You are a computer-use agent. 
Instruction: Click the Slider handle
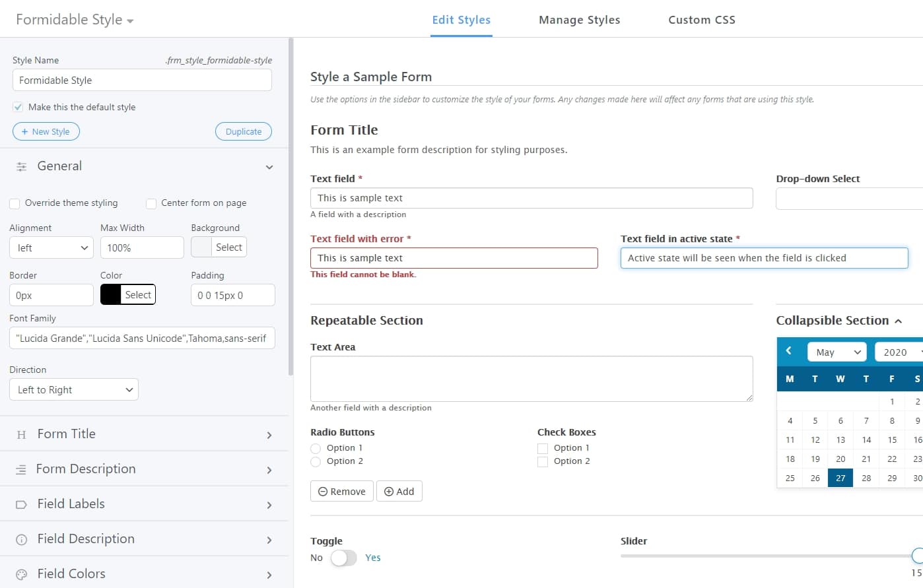[917, 556]
